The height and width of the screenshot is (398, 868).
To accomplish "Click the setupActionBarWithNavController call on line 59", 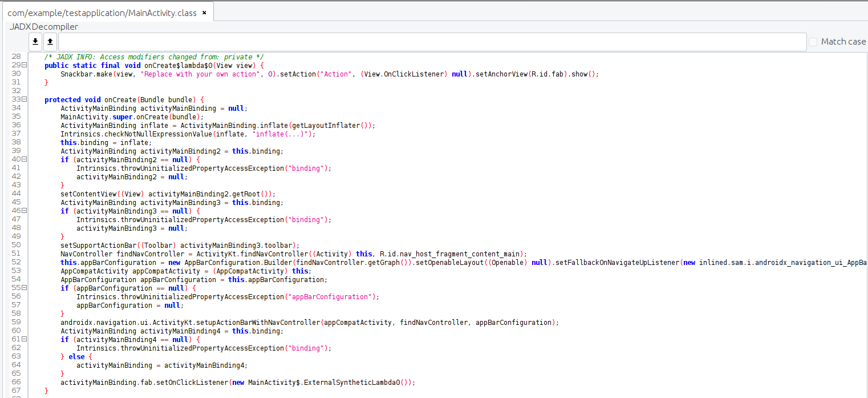I will click(251, 323).
